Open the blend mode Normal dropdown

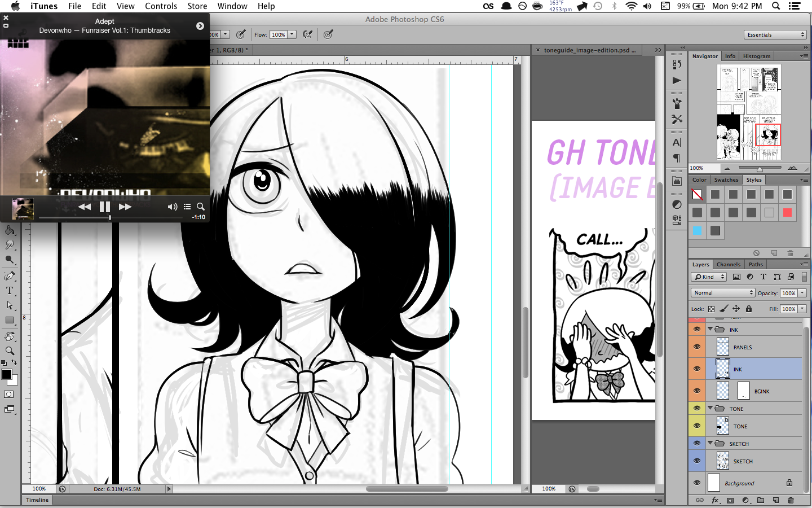tap(723, 293)
